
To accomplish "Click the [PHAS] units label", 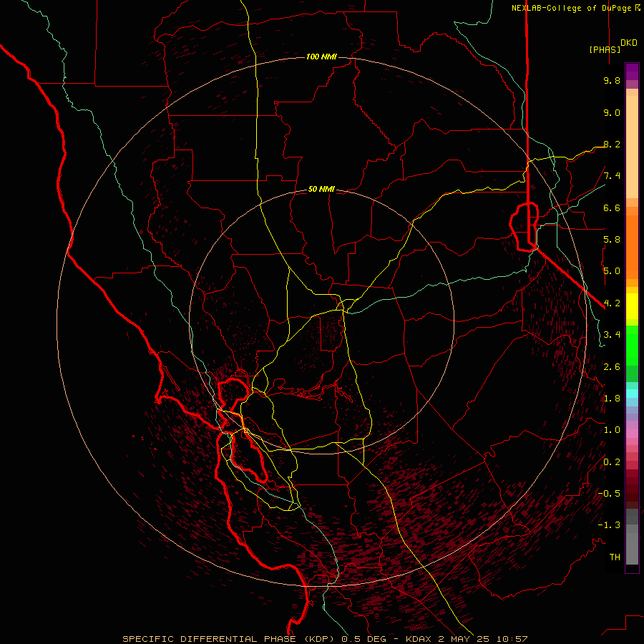I will click(x=605, y=49).
